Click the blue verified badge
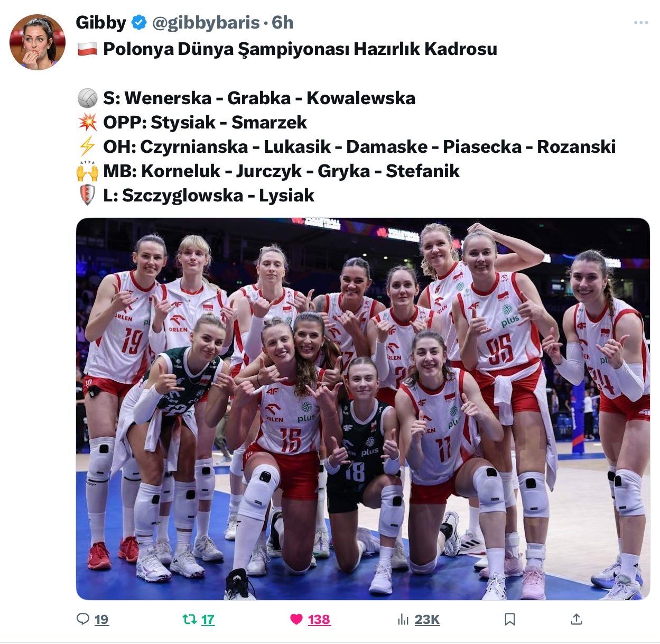Image resolution: width=660 pixels, height=644 pixels. 139,23
